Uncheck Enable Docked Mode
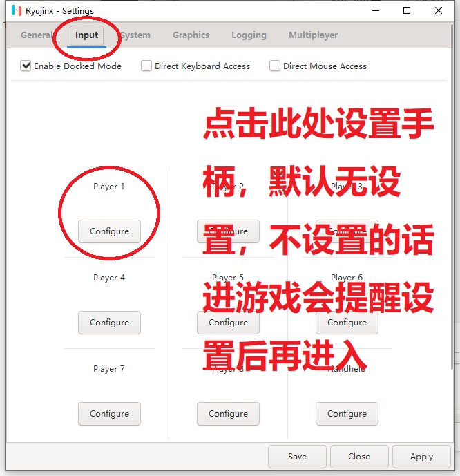 click(x=26, y=66)
